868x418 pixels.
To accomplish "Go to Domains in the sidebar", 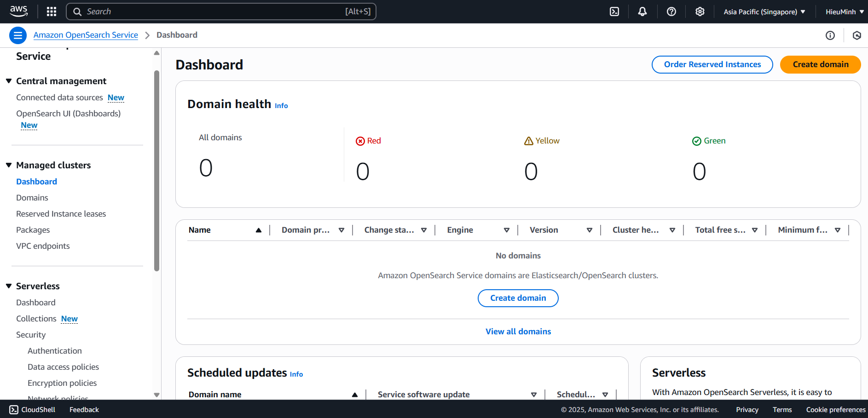I will pos(32,198).
